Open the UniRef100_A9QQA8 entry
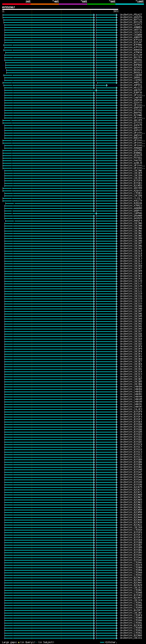This screenshot has width=146, height=644. pos(131,148)
